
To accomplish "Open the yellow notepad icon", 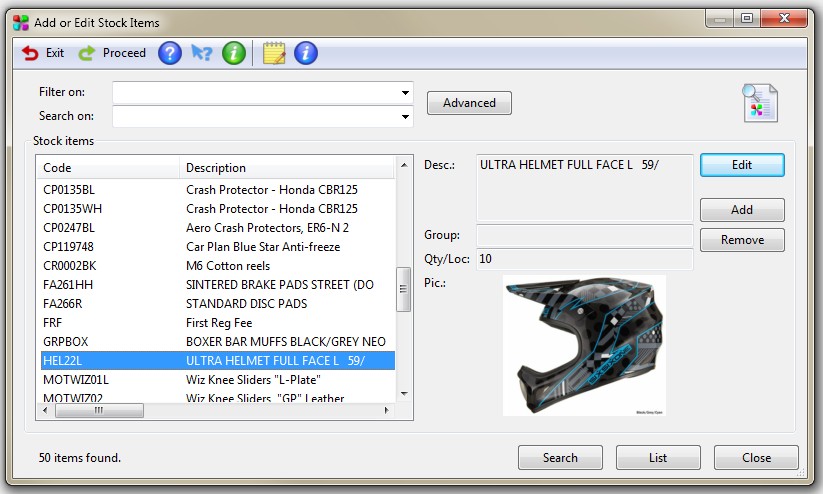I will pyautogui.click(x=274, y=53).
